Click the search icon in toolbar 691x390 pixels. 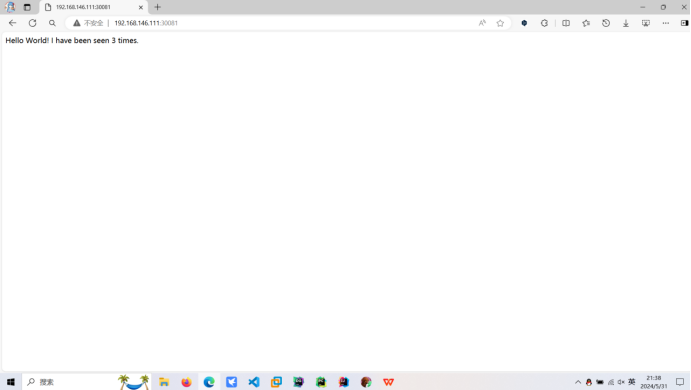point(52,23)
